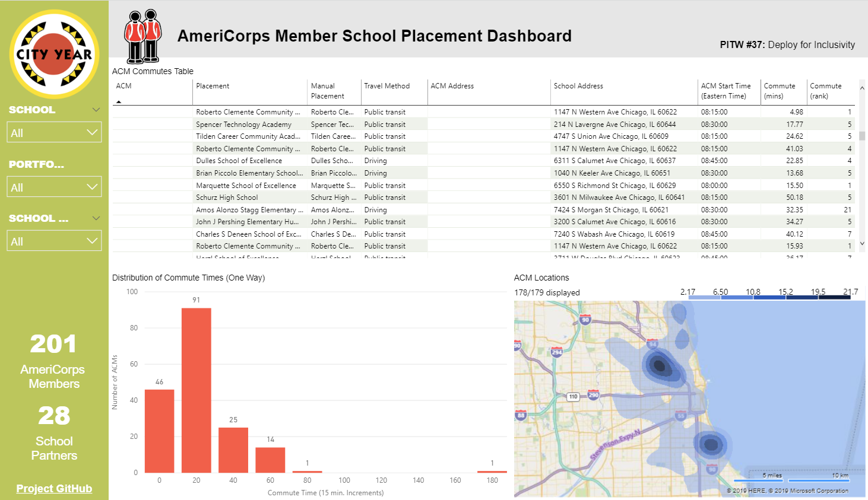Click the sort arrow under ACM column

[x=119, y=102]
